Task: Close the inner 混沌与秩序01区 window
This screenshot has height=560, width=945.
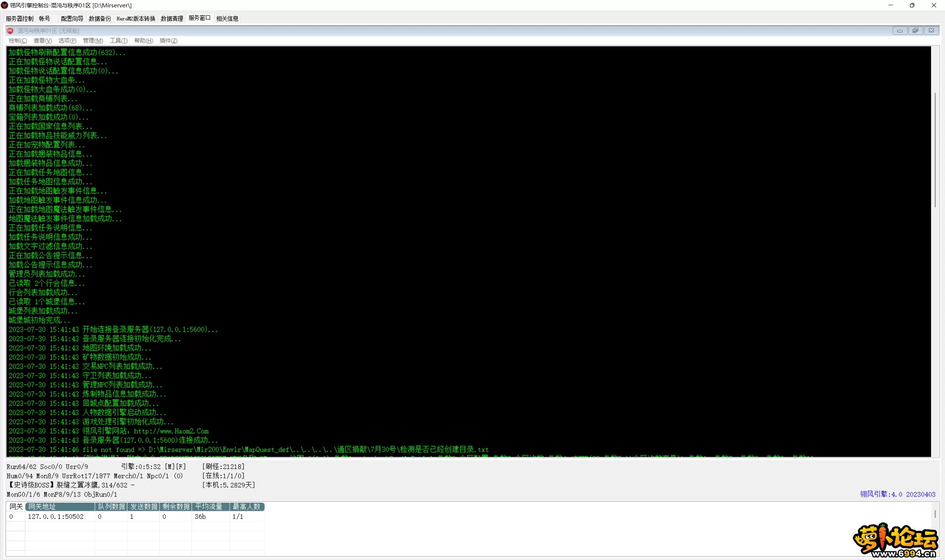Action: pos(931,31)
